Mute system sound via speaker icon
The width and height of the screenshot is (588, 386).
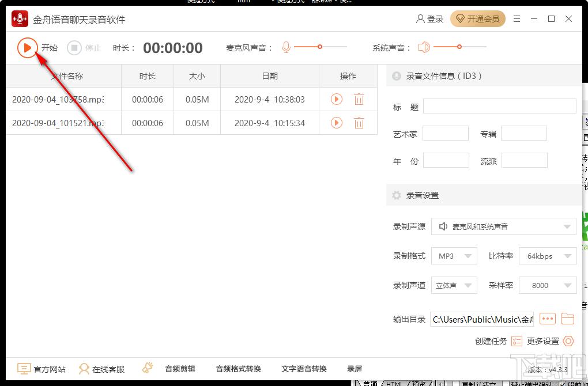pos(424,47)
